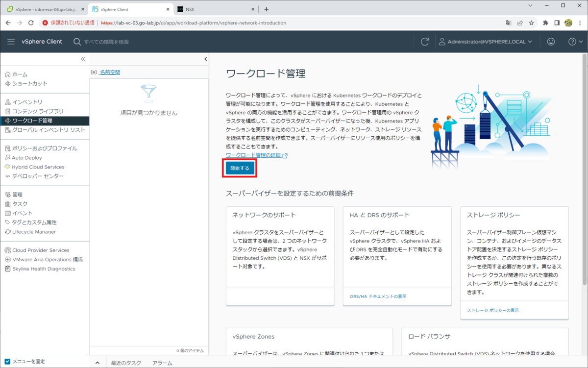Click the browser back arrow
The height and width of the screenshot is (368, 588).
[8, 23]
